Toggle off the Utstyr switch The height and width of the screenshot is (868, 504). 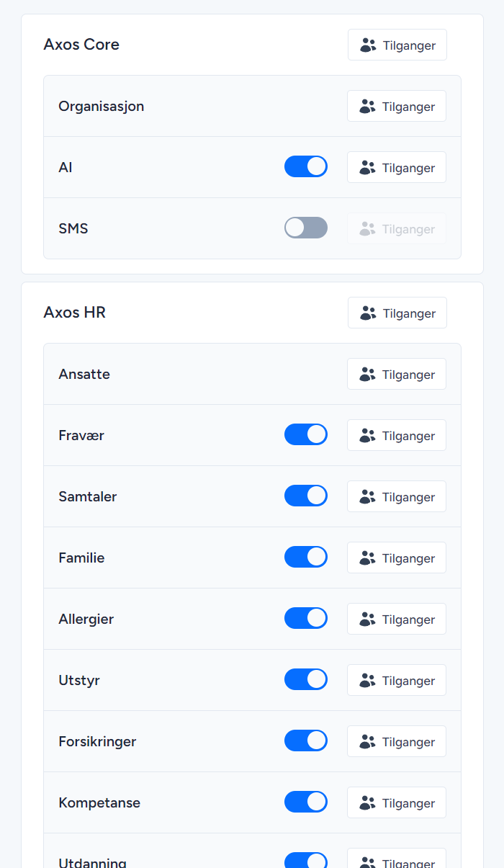[306, 679]
